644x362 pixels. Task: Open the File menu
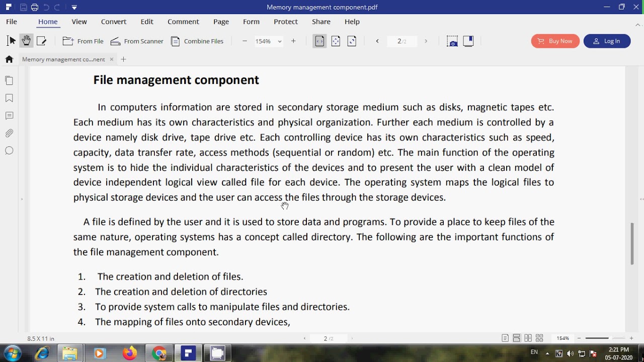tap(12, 22)
